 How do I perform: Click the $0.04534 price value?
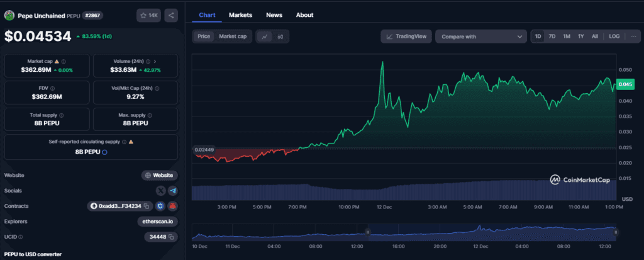pyautogui.click(x=38, y=37)
